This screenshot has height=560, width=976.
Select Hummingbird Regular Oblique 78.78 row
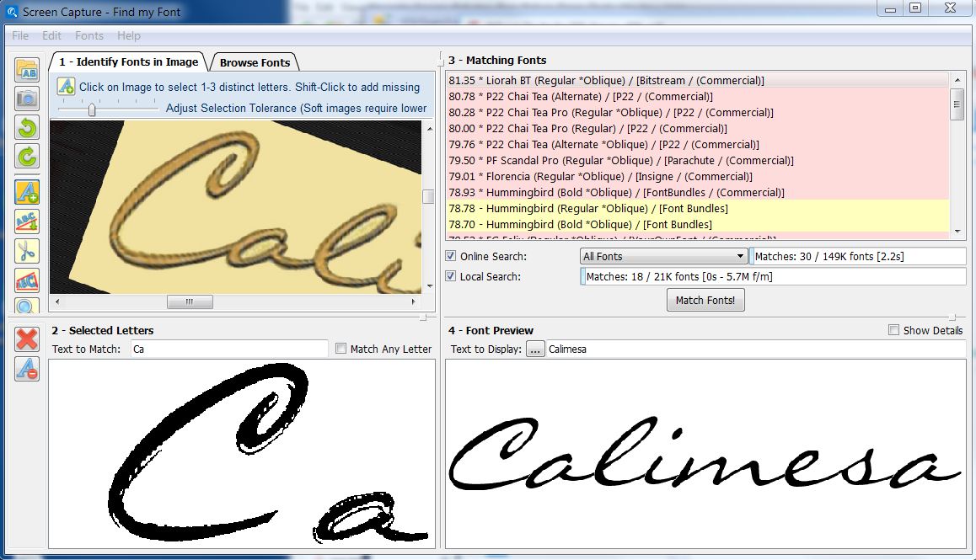(x=697, y=209)
